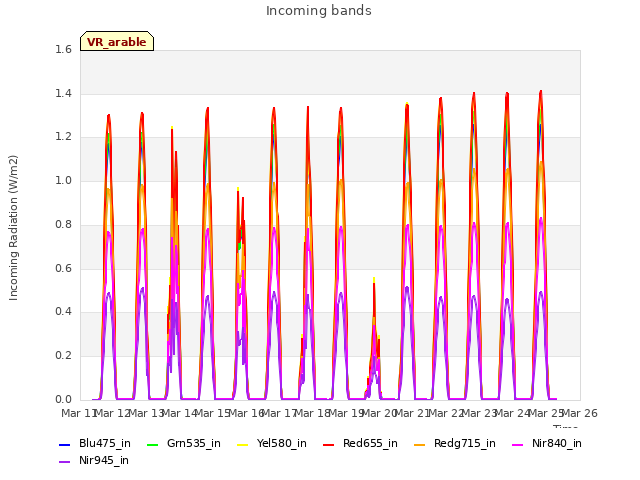Image resolution: width=640 pixels, height=480 pixels.
Task: Click the Yel580_in legend color swatch
Action: pyautogui.click(x=242, y=444)
